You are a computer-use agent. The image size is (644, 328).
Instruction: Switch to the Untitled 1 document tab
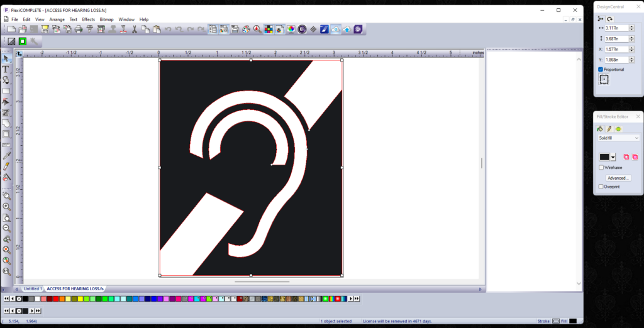[x=33, y=289]
